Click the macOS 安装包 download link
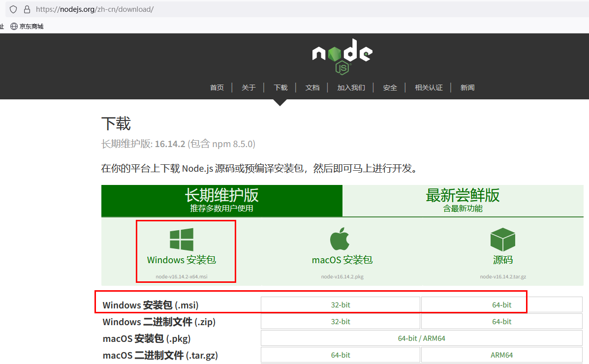The width and height of the screenshot is (589, 364). tap(342, 260)
